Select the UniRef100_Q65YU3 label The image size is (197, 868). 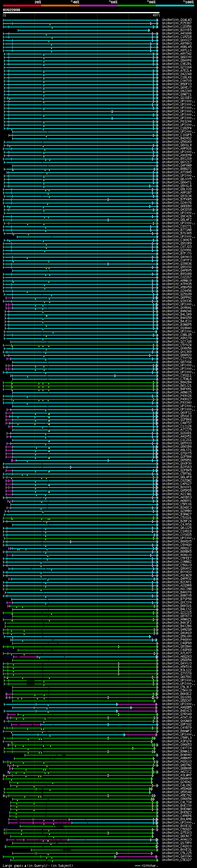point(177,443)
